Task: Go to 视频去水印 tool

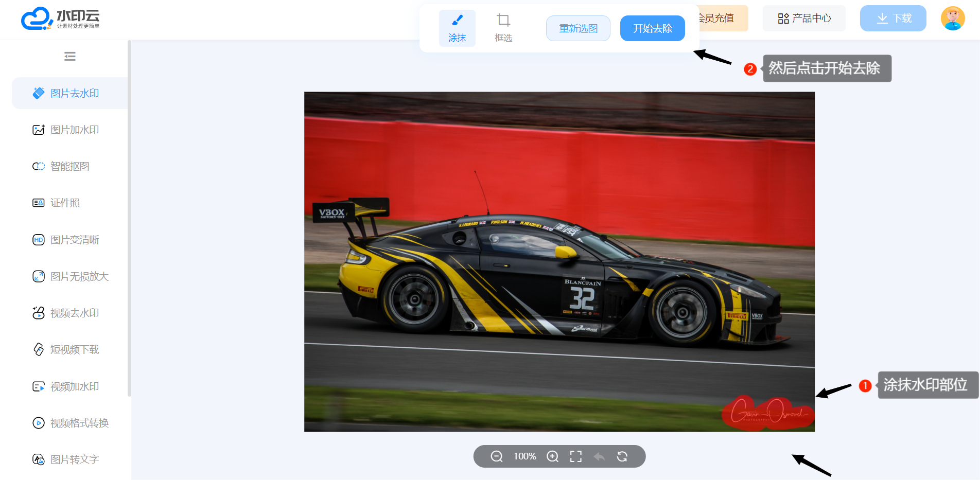Action: tap(74, 313)
